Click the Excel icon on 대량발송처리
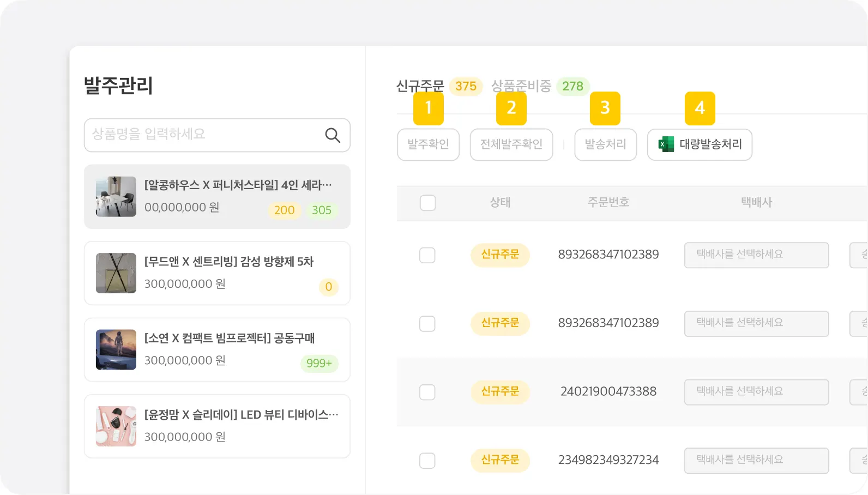Viewport: 868px width, 495px height. [x=666, y=144]
